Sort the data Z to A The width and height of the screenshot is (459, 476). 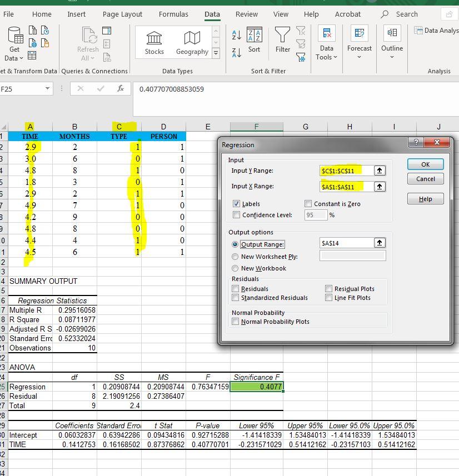[x=236, y=51]
